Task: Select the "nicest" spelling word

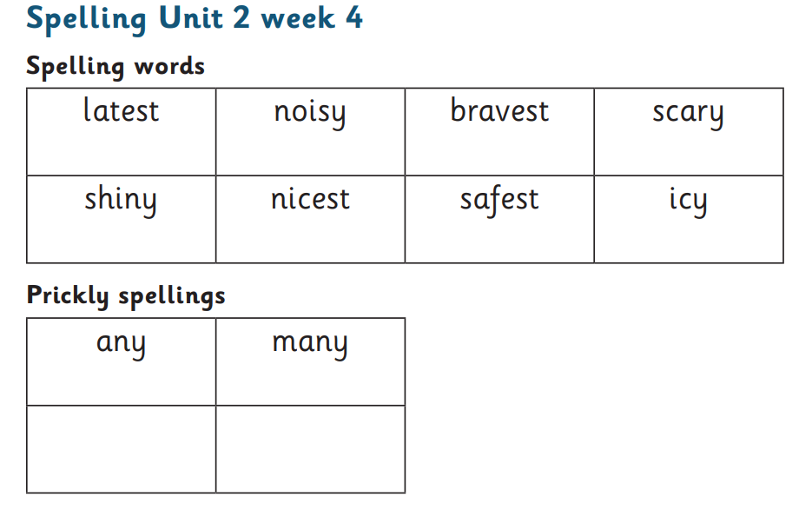Action: [310, 199]
